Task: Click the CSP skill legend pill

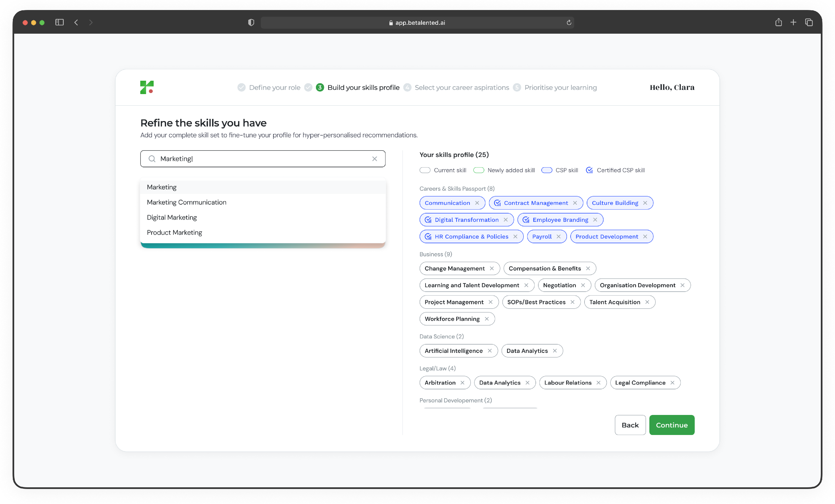Action: [546, 170]
